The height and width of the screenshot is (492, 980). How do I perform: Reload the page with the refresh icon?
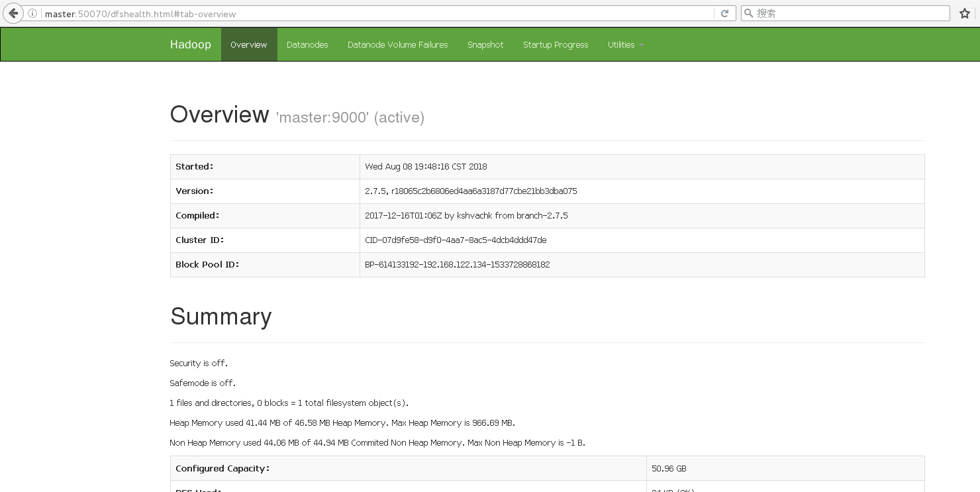click(x=724, y=13)
